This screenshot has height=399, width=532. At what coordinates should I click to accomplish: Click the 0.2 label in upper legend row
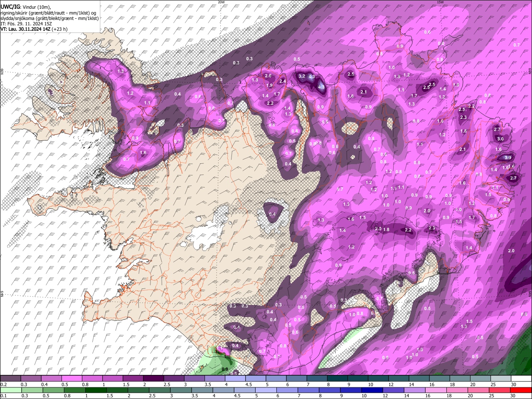3,384
